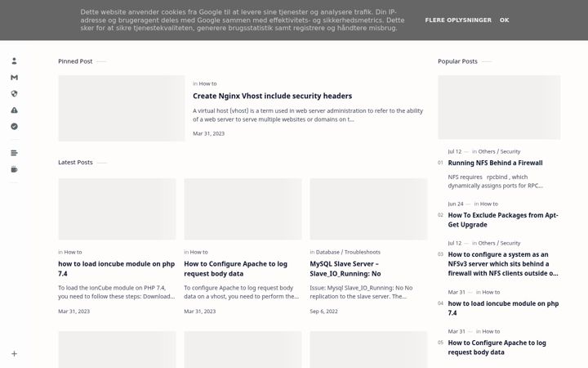This screenshot has width=588, height=368.
Task: Open the shield security sidebar icon
Action: 14,93
